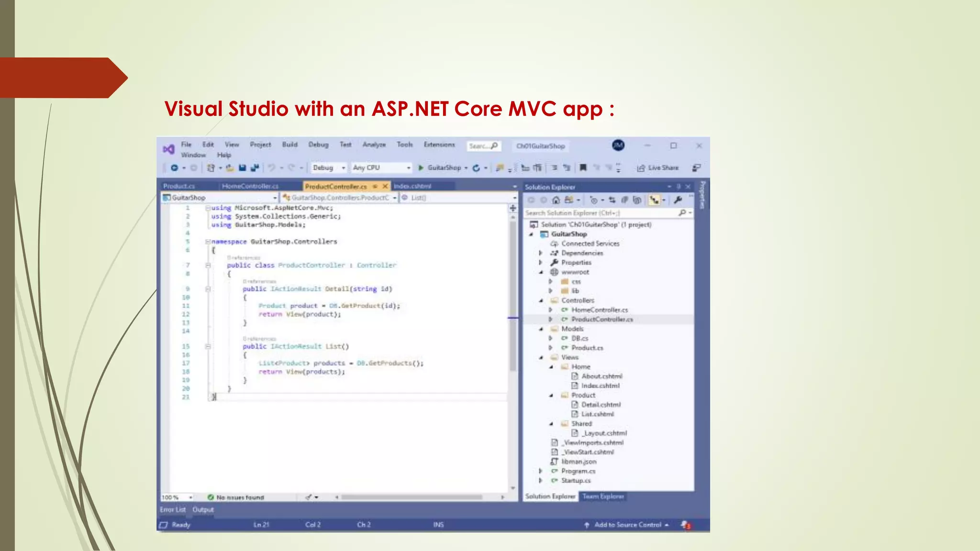Open the Extensions menu
This screenshot has width=980, height=551.
[x=439, y=144]
